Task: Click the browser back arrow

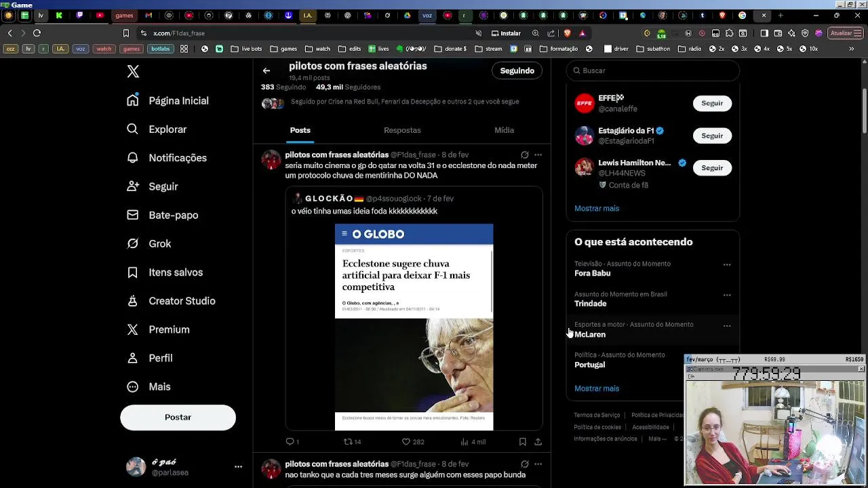Action: click(9, 33)
